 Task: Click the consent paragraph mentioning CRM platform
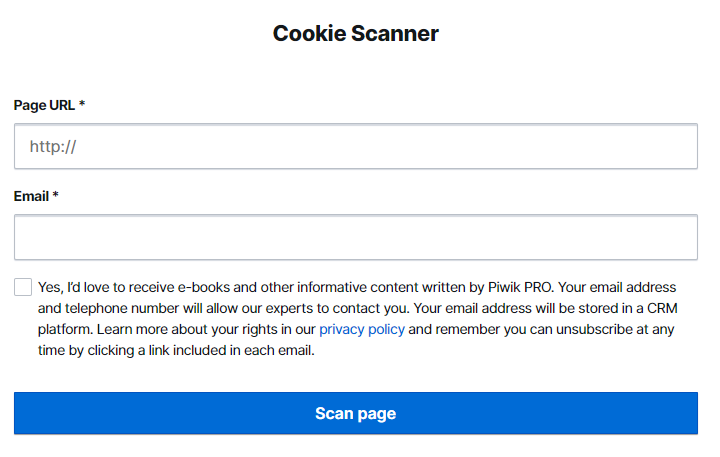(355, 318)
